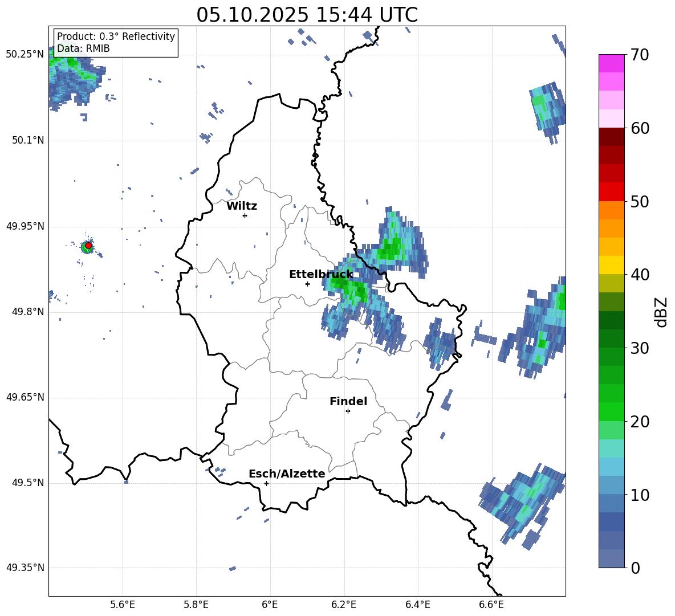Click the 49.5°N latitude label
675x616 pixels.
pyautogui.click(x=27, y=483)
